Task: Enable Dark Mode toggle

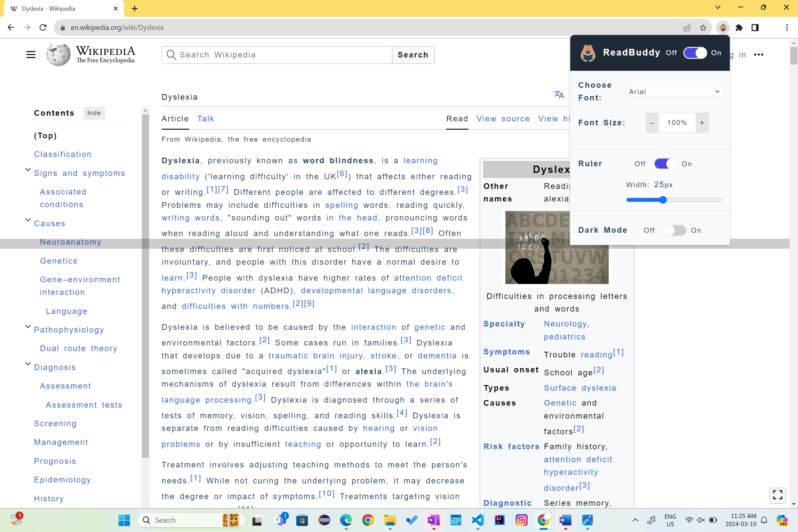Action: click(x=675, y=230)
